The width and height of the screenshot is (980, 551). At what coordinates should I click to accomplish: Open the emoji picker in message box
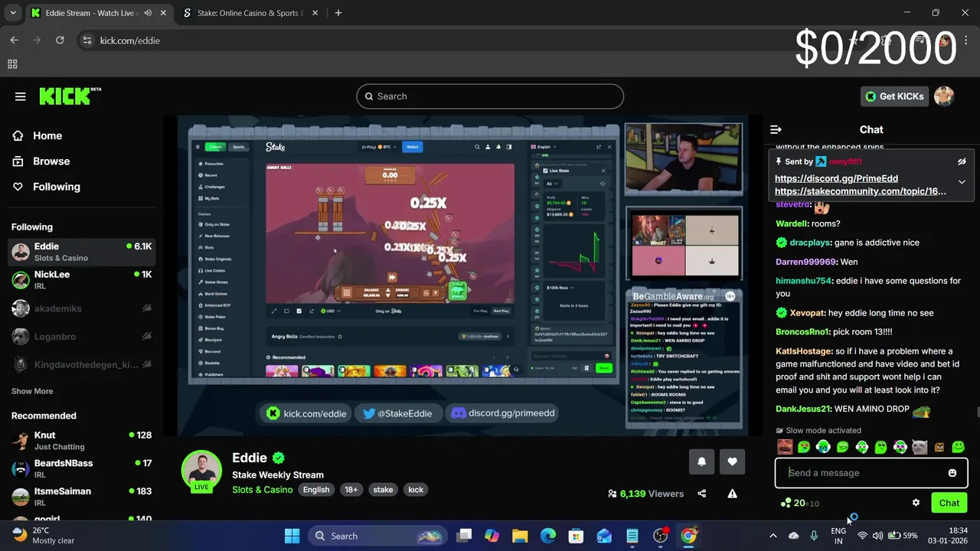(x=952, y=473)
